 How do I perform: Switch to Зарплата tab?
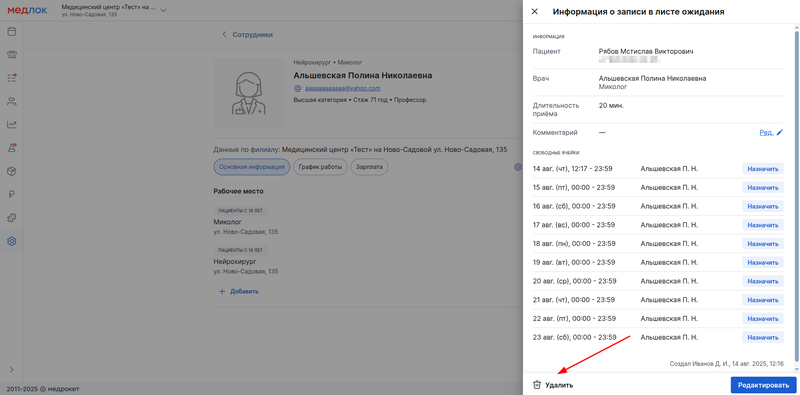[x=369, y=167]
